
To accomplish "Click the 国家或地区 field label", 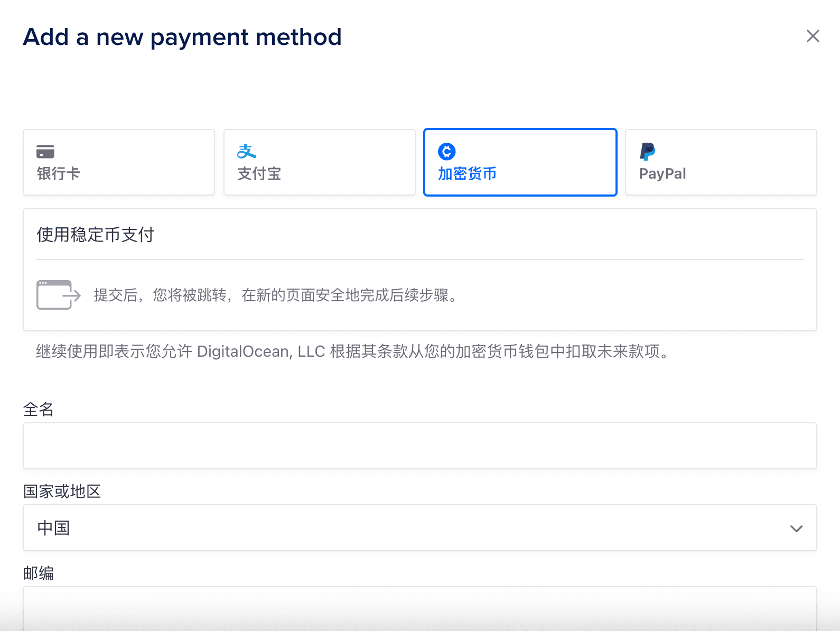I will (x=62, y=491).
